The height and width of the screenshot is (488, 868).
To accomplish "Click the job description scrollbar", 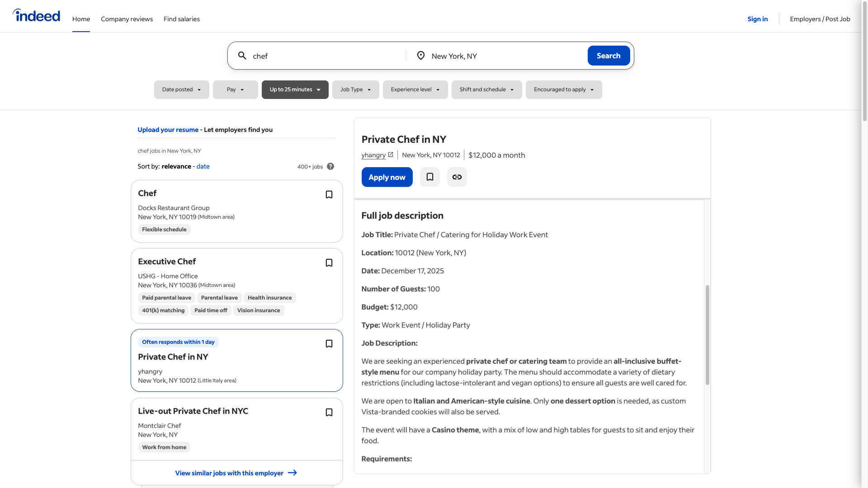I will [x=707, y=334].
